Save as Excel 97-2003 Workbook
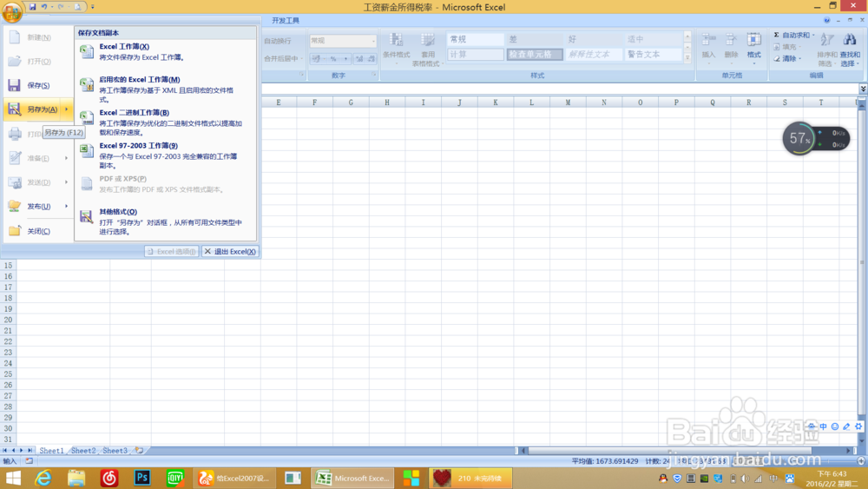 click(x=165, y=155)
